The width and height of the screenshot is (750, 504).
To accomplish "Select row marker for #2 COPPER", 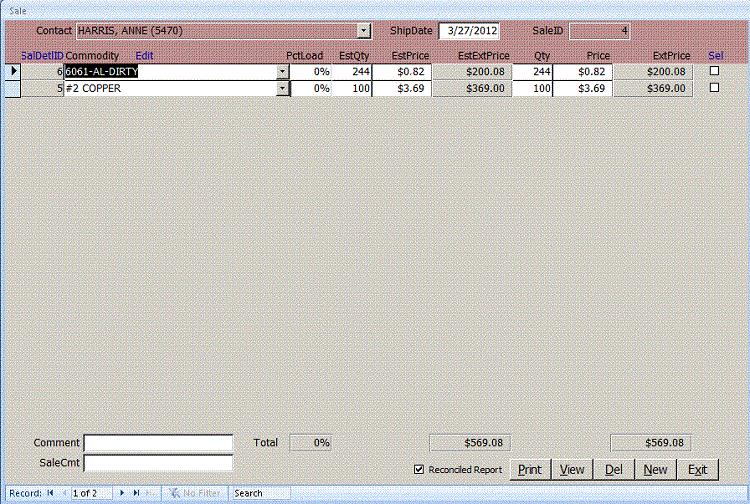I will [13, 88].
